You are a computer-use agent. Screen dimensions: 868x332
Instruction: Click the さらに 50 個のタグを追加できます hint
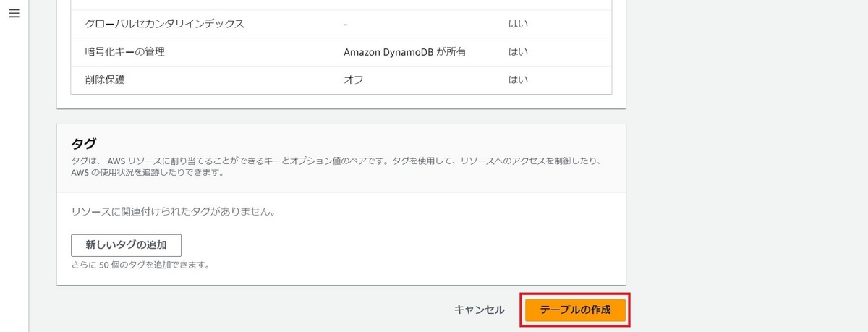pos(140,265)
